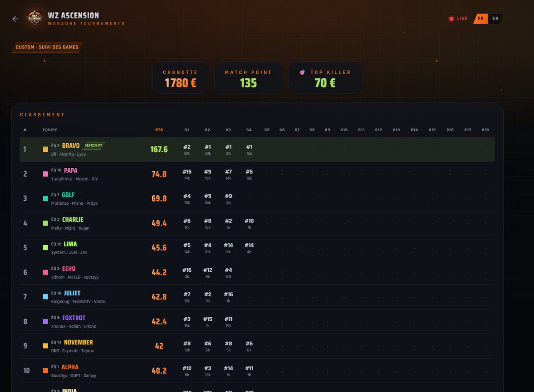Switch language to EN
The image size is (534, 392).
coord(495,19)
